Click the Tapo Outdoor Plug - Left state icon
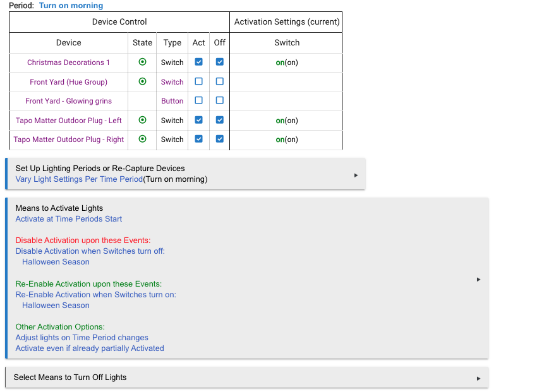The height and width of the screenshot is (392, 544). 142,120
